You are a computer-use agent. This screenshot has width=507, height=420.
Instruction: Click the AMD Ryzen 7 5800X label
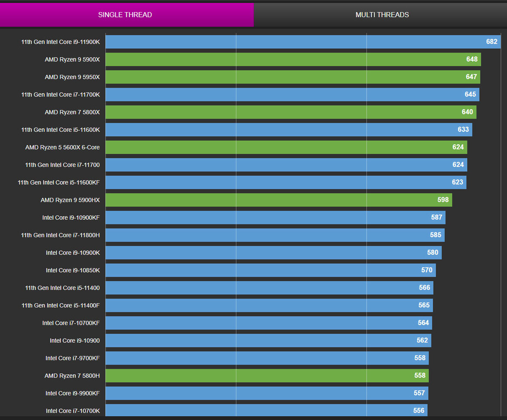72,112
